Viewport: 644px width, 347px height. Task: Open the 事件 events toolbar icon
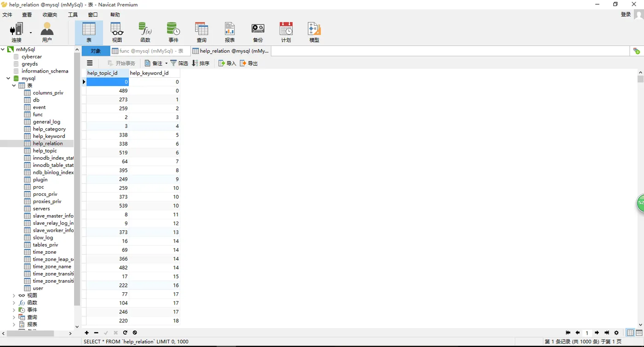[x=173, y=33]
